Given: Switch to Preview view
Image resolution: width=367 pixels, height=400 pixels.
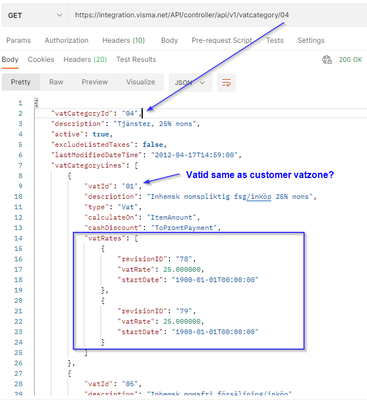Looking at the screenshot, I should (x=95, y=82).
